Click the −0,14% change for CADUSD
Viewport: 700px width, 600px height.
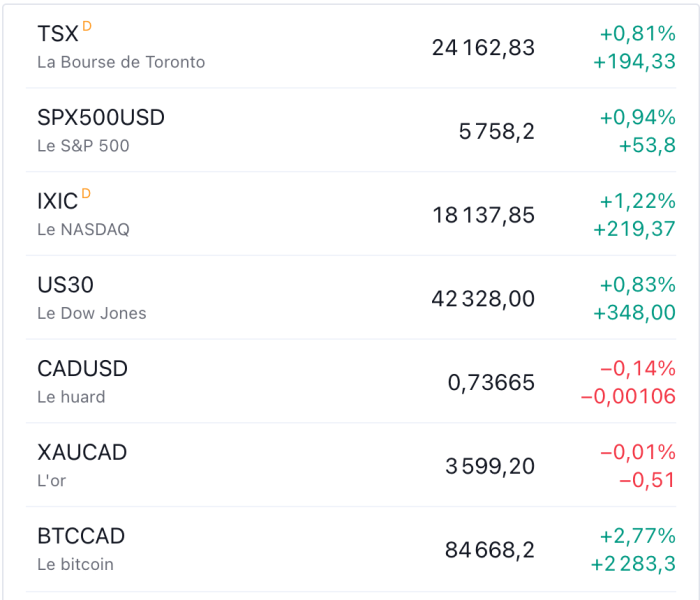[x=638, y=368]
